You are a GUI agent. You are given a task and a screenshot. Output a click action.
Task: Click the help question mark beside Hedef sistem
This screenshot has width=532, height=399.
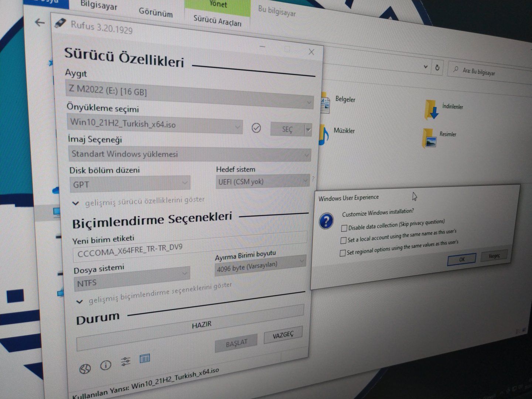313,179
